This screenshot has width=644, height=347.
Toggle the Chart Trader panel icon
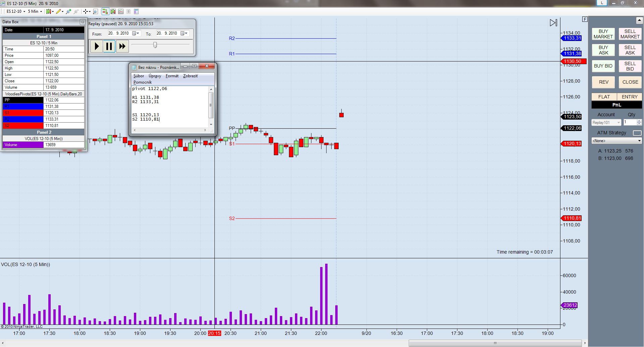pos(105,11)
